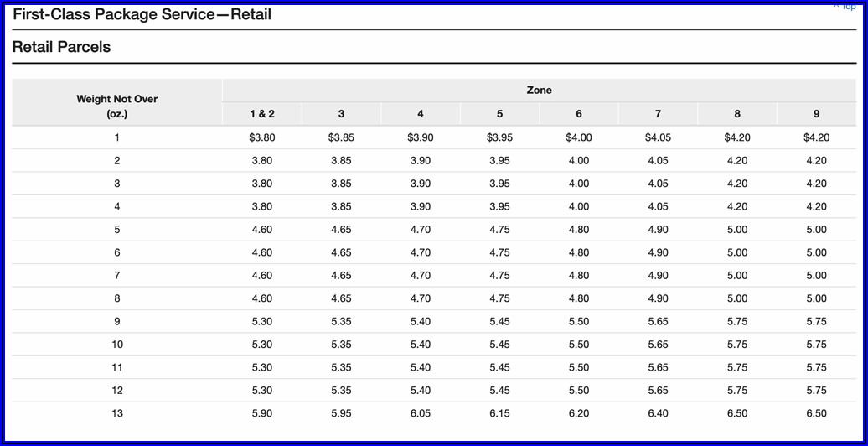This screenshot has height=446, width=868.
Task: Select the Zone 9 column header
Action: pos(816,114)
